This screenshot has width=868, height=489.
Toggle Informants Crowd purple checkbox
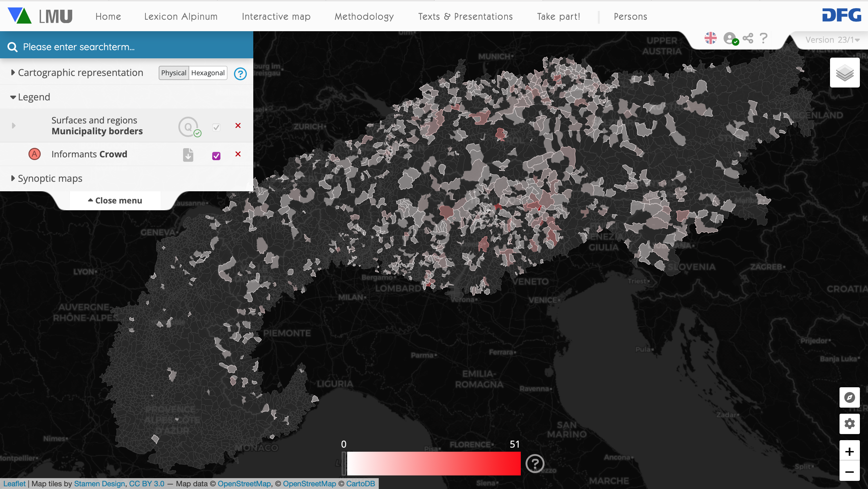216,156
